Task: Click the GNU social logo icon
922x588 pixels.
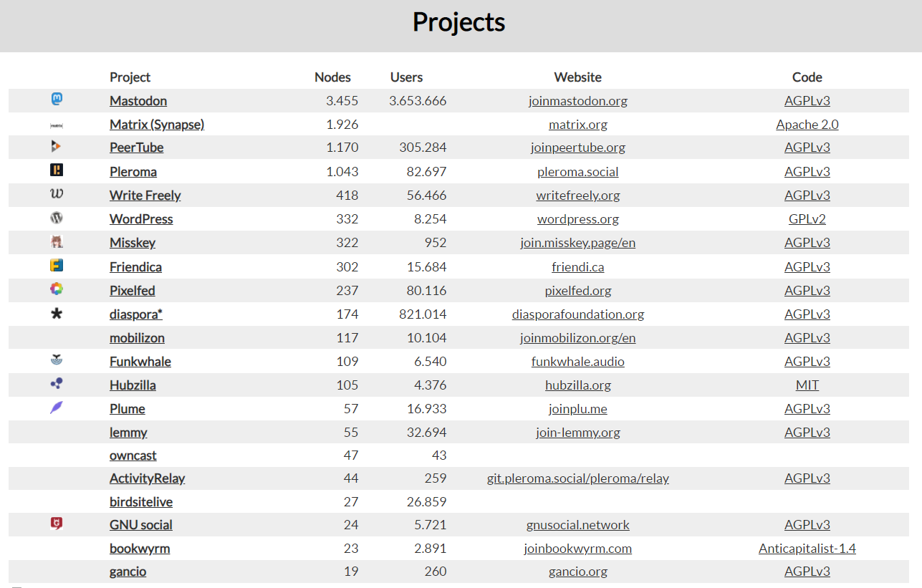Action: tap(57, 524)
